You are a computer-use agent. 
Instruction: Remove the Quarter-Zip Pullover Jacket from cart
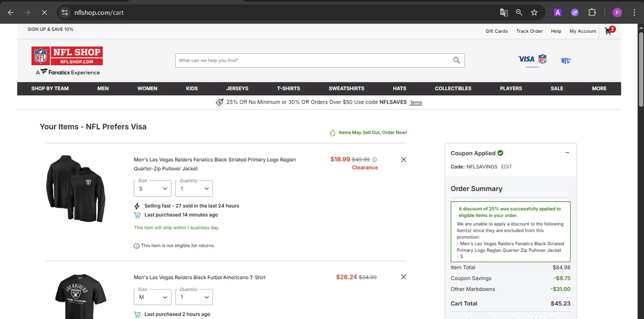pos(404,159)
